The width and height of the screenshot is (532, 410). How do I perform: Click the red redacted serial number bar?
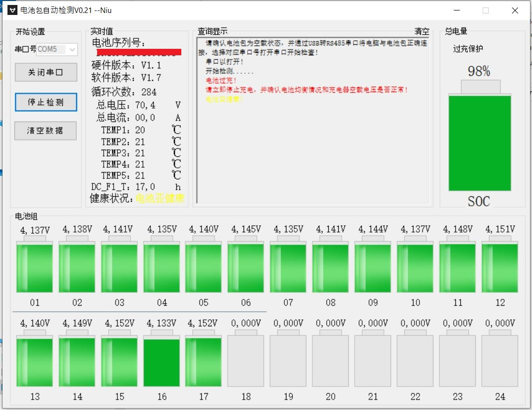(x=139, y=52)
